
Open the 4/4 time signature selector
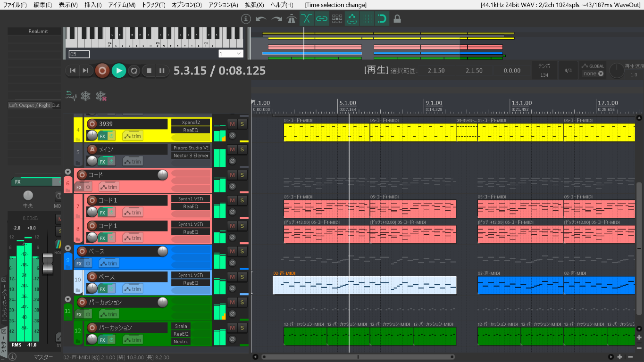[x=568, y=71]
